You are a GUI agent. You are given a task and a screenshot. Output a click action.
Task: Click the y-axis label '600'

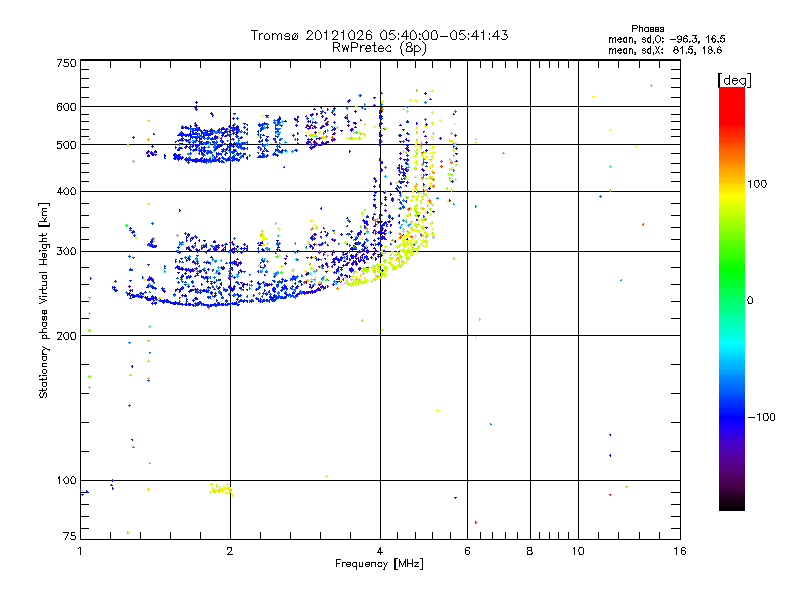click(x=66, y=107)
